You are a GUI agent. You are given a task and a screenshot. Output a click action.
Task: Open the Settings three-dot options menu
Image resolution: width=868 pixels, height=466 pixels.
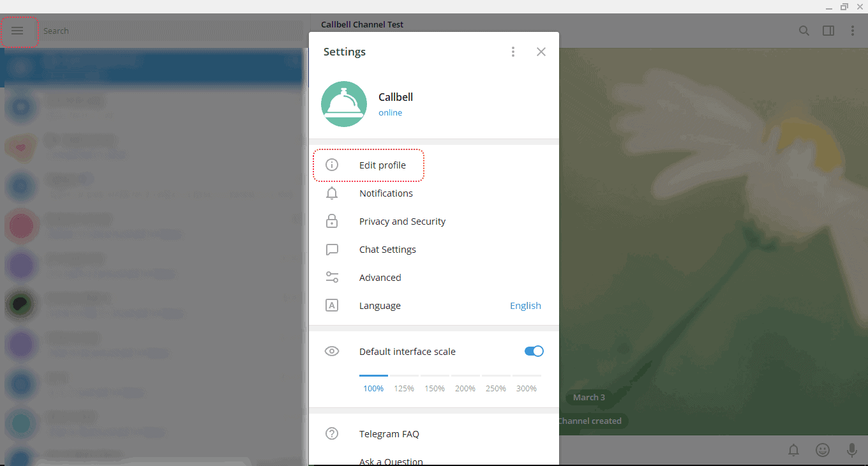[x=513, y=52]
